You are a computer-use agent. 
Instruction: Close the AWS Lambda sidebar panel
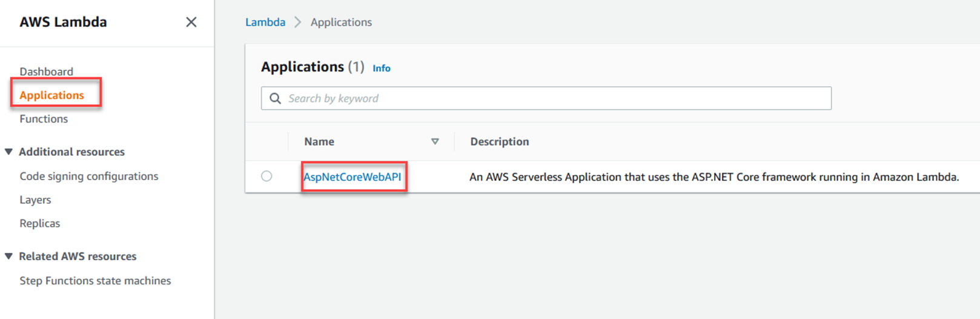pyautogui.click(x=191, y=22)
